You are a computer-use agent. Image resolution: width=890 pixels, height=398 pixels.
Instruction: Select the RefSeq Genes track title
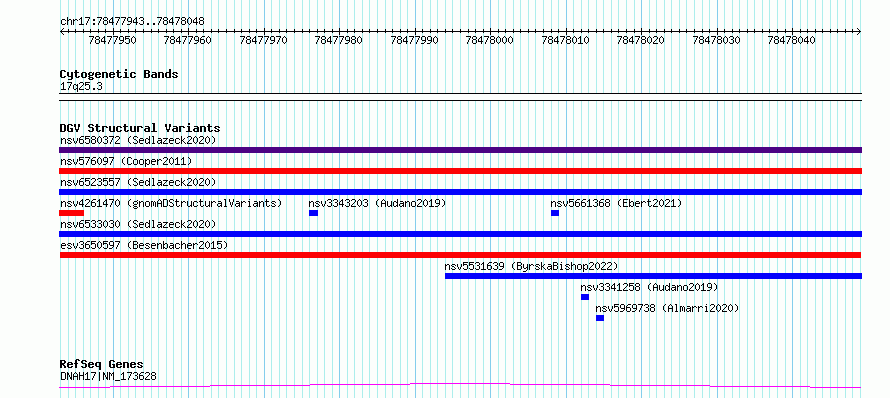pos(102,365)
